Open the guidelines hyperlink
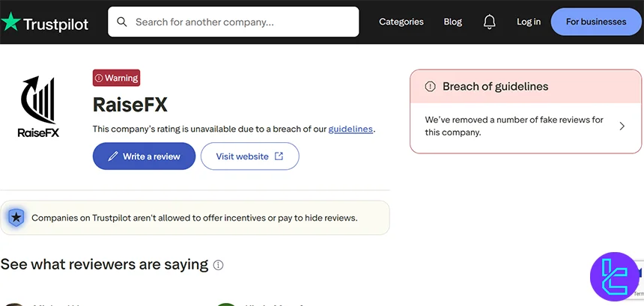 point(350,129)
